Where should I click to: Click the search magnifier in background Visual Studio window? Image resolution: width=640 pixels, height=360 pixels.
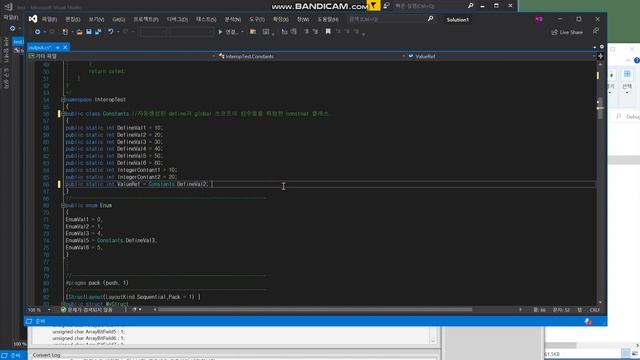(x=470, y=5)
